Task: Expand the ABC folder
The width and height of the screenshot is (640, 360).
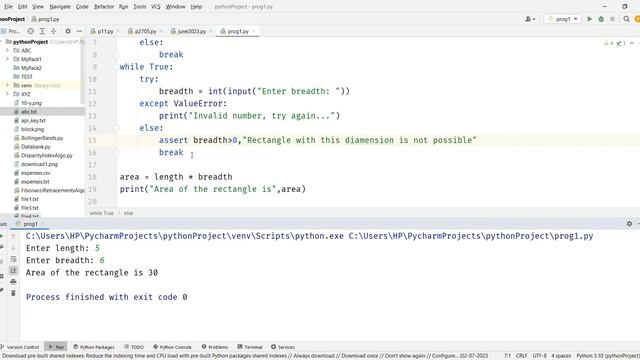Action: click(7, 51)
